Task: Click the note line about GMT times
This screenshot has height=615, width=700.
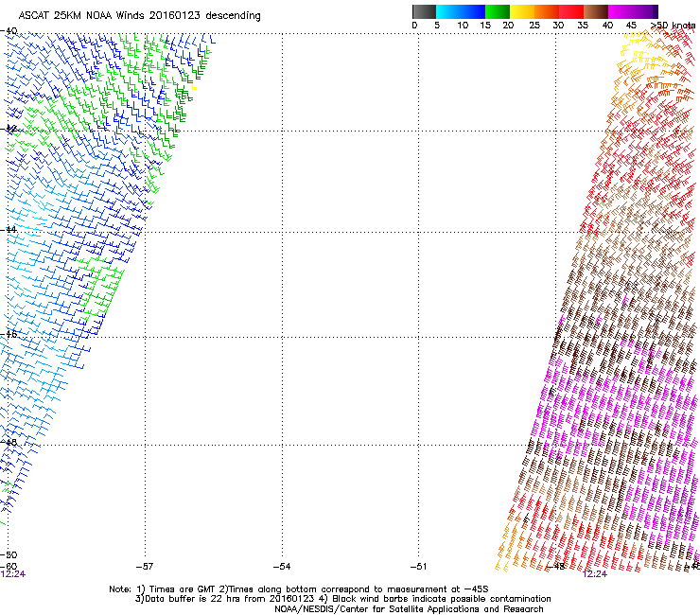Action: [299, 589]
